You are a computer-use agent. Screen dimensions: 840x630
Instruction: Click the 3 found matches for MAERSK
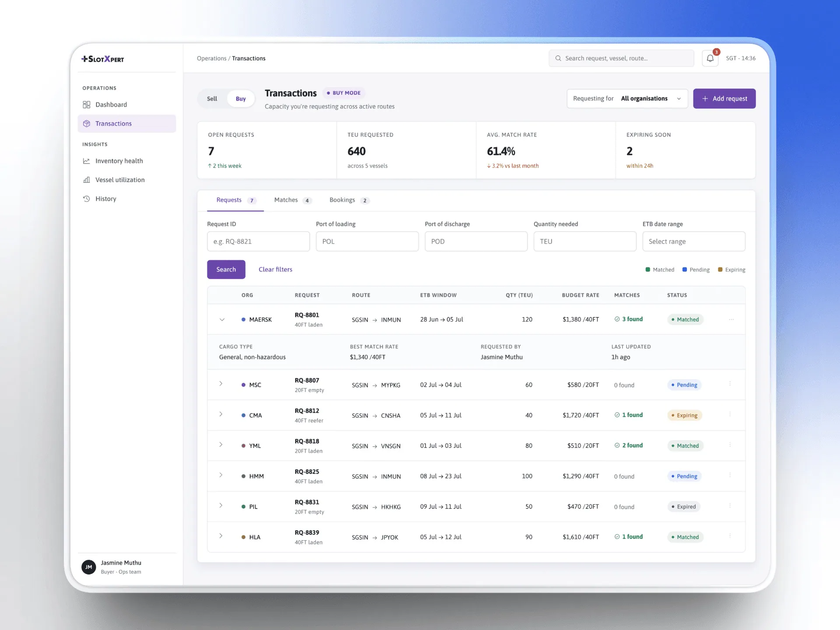click(x=629, y=319)
